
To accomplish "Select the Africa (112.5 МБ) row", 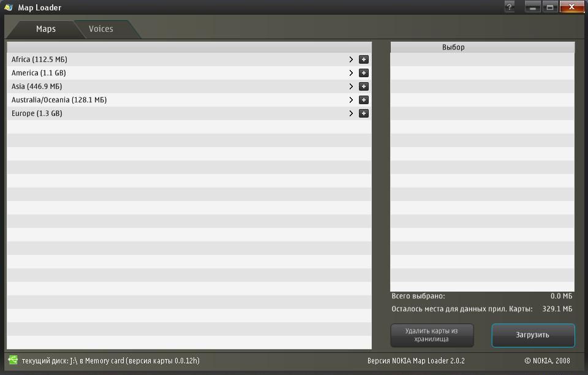I will [189, 59].
